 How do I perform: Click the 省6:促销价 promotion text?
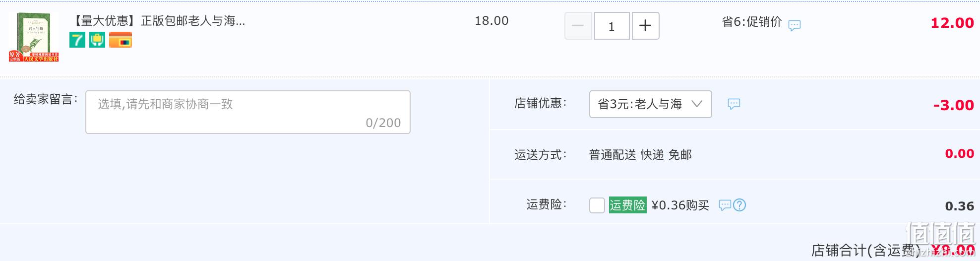[751, 22]
